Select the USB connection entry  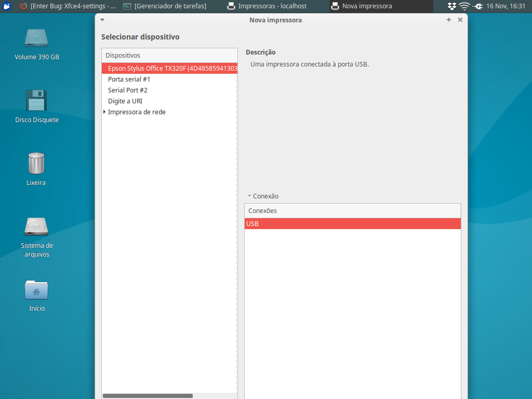352,224
